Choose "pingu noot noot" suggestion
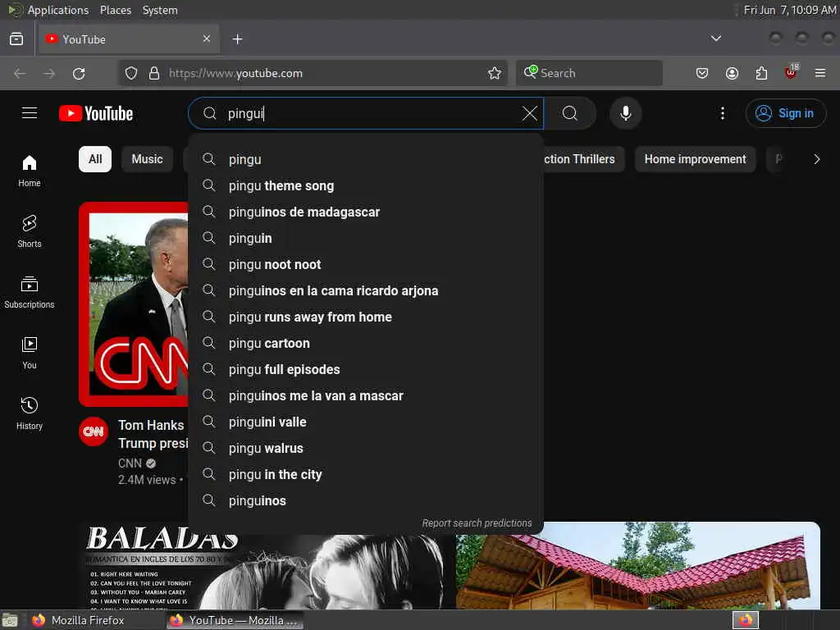The image size is (840, 630). click(365, 264)
